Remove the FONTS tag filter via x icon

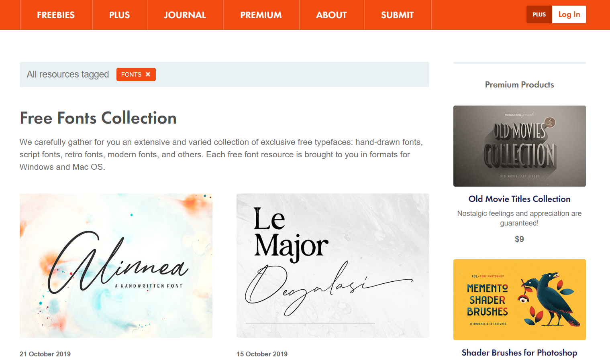point(148,74)
